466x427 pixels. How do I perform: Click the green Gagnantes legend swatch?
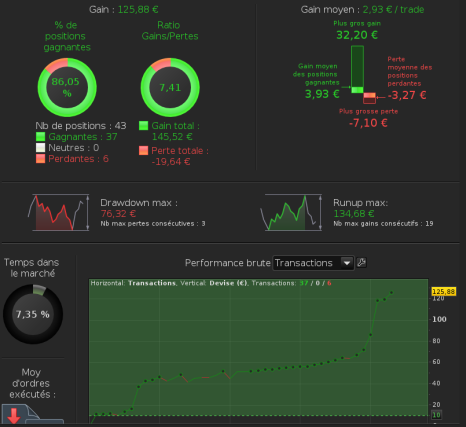(40, 137)
